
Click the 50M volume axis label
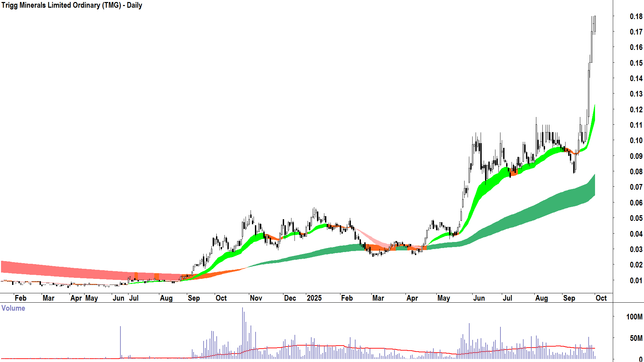(x=636, y=338)
